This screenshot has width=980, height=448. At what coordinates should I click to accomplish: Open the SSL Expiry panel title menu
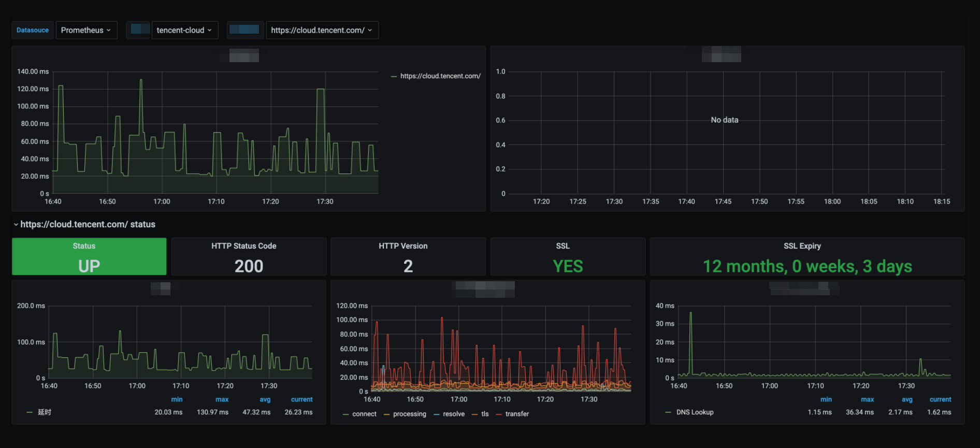(802, 246)
